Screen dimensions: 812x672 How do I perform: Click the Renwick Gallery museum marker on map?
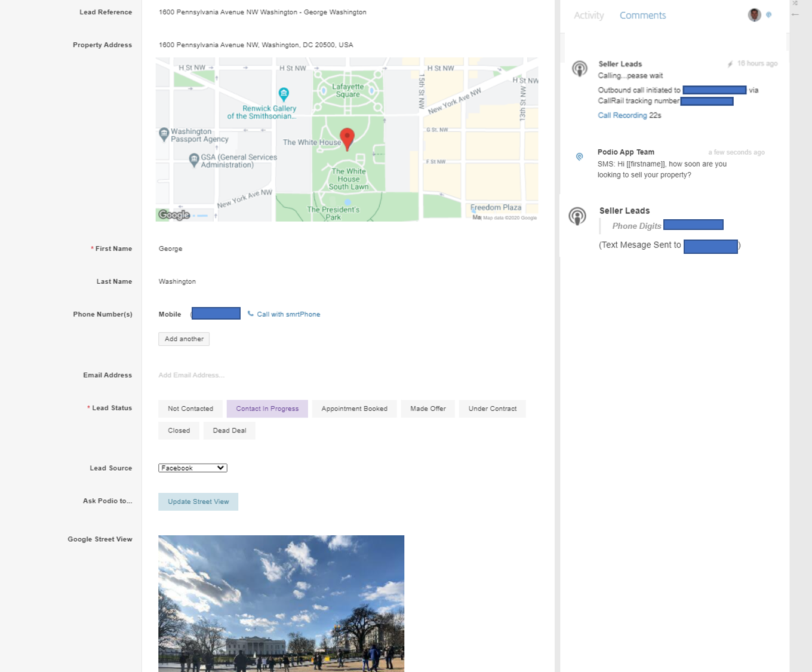tap(284, 93)
